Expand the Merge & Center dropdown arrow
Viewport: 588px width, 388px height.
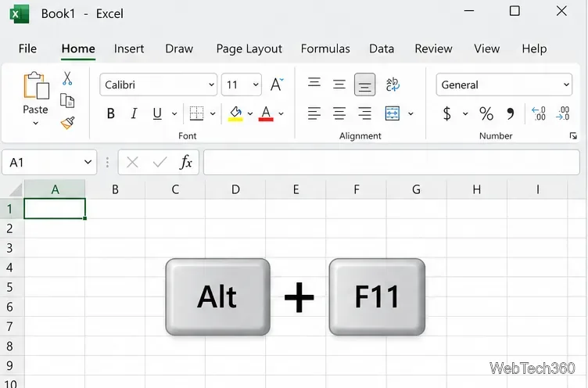point(411,113)
